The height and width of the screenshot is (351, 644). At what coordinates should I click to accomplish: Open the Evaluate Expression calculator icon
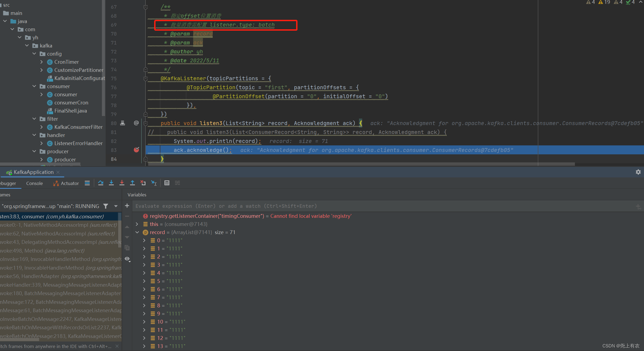pyautogui.click(x=167, y=183)
